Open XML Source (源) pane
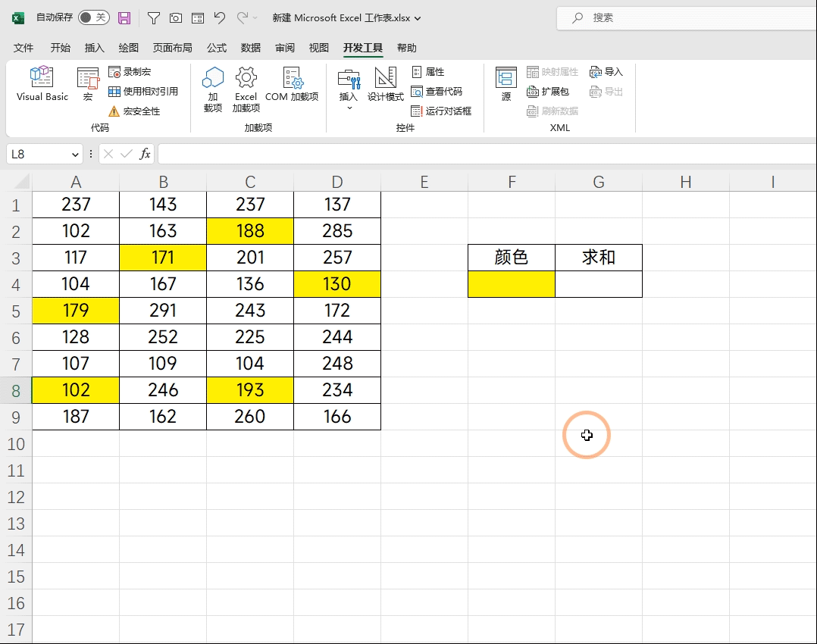The width and height of the screenshot is (817, 644). [x=506, y=83]
